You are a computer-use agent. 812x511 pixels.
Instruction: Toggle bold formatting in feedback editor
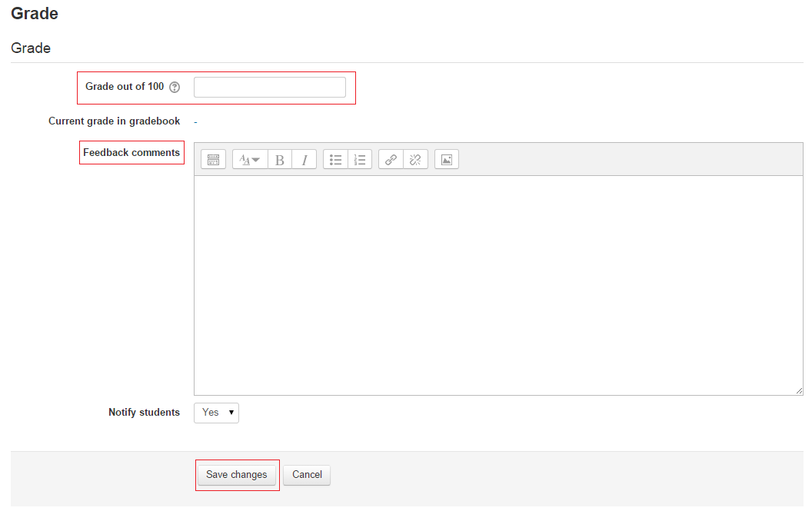[x=280, y=160]
